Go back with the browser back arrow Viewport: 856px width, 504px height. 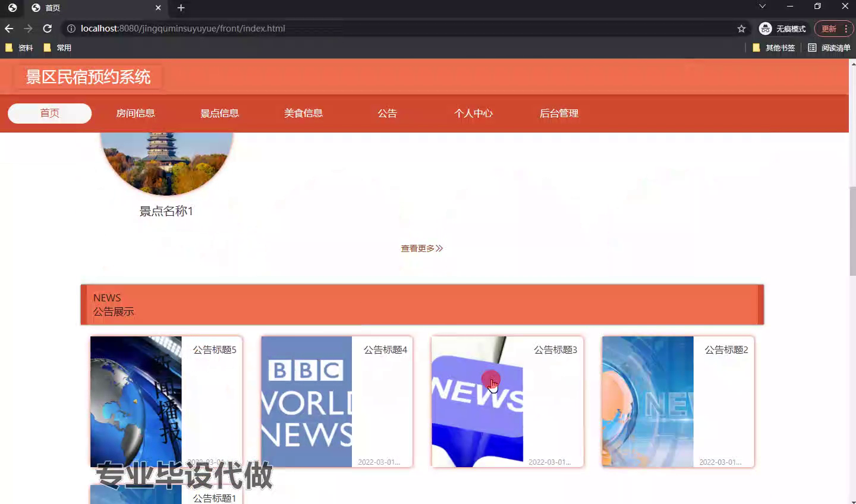[9, 29]
